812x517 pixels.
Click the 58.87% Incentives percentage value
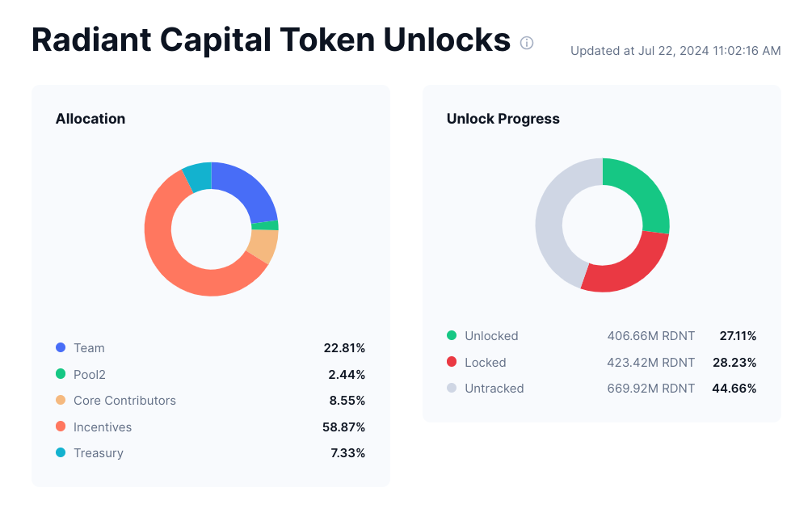tap(345, 427)
